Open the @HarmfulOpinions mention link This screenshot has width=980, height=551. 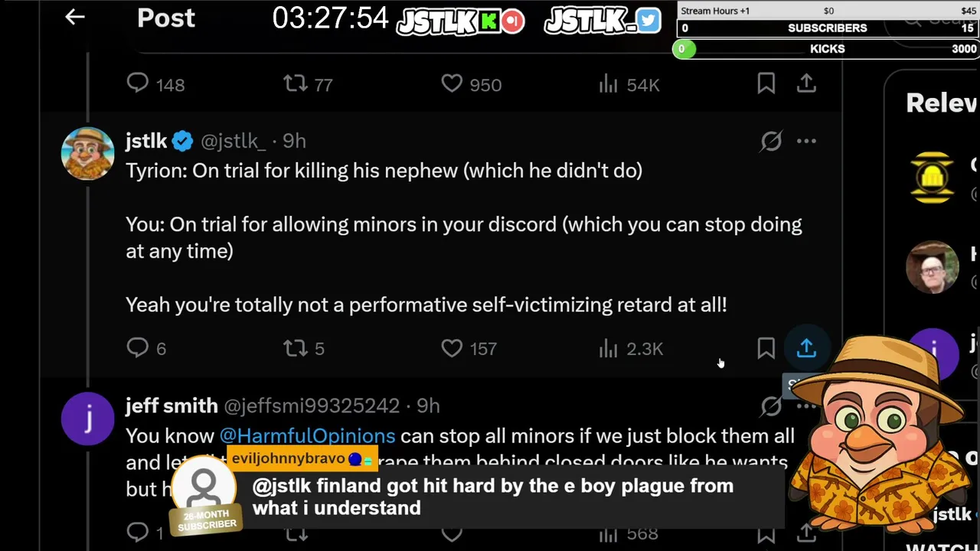pyautogui.click(x=307, y=435)
